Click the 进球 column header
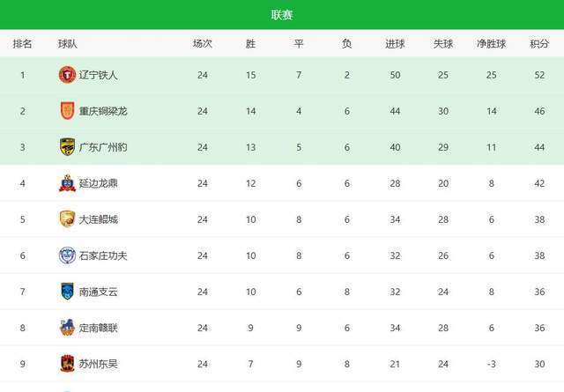The width and height of the screenshot is (564, 392). (396, 44)
